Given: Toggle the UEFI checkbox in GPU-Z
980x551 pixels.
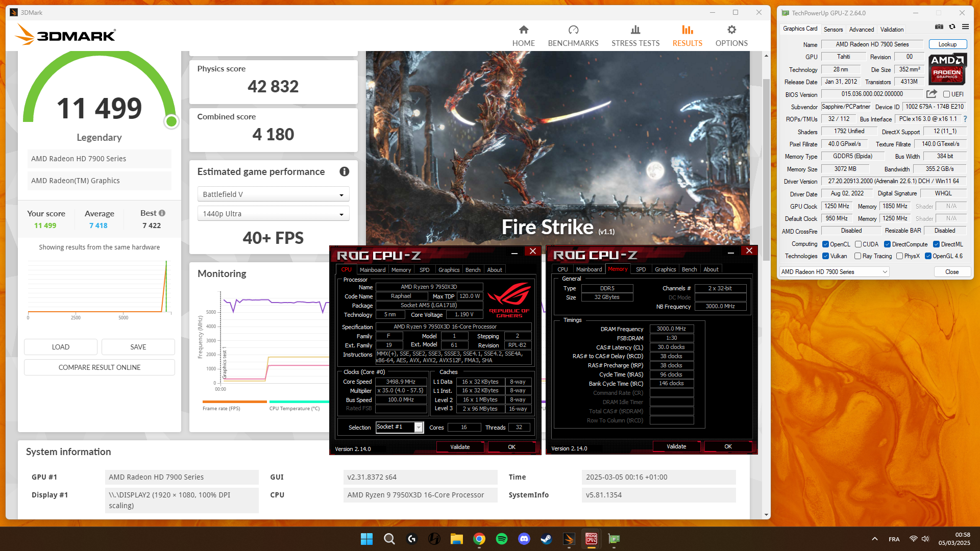Looking at the screenshot, I should 946,94.
